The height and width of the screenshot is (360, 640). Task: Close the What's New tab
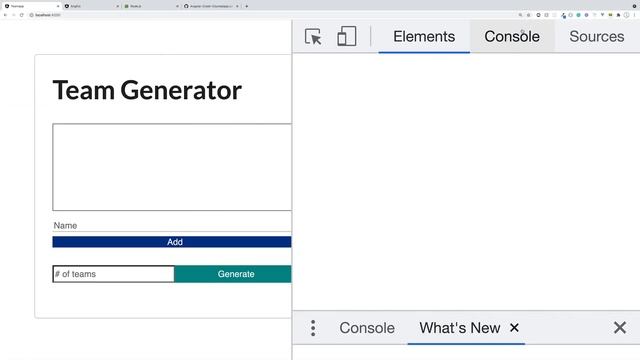(x=514, y=327)
